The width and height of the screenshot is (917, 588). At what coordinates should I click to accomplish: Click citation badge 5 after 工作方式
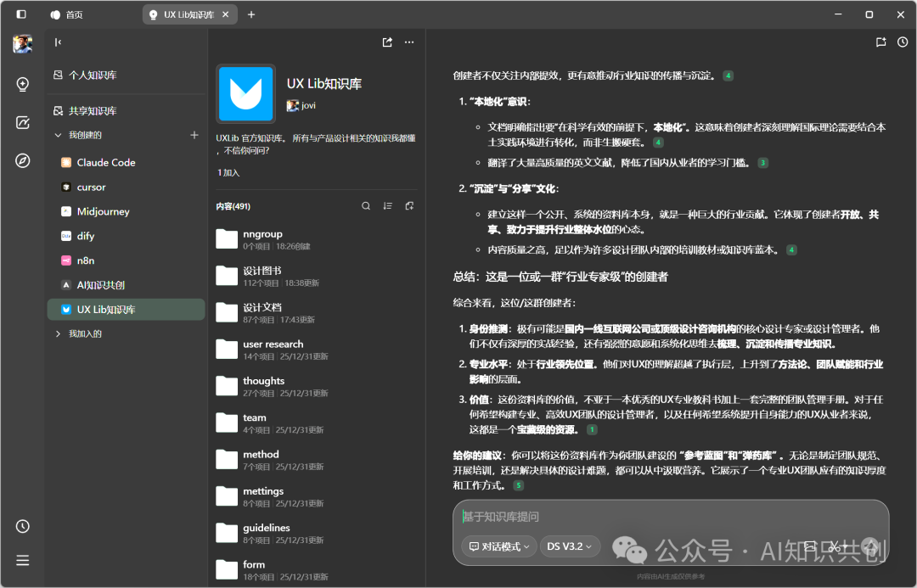click(518, 485)
